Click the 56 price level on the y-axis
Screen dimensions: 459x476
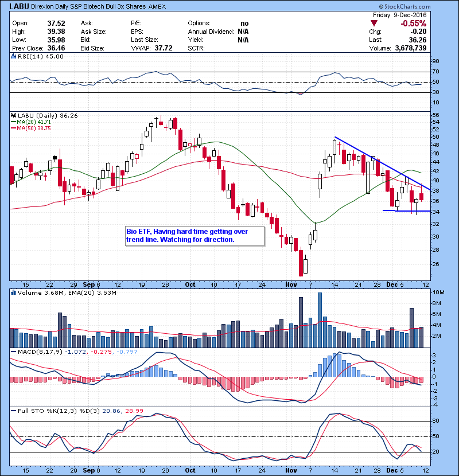click(x=436, y=115)
